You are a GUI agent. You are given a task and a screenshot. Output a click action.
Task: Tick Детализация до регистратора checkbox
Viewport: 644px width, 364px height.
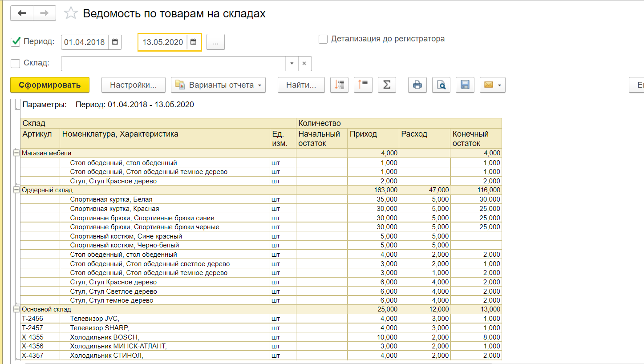pyautogui.click(x=323, y=39)
